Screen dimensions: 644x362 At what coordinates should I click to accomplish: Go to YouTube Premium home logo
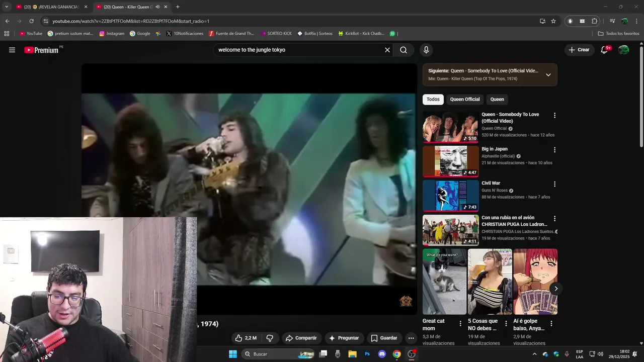pos(41,50)
